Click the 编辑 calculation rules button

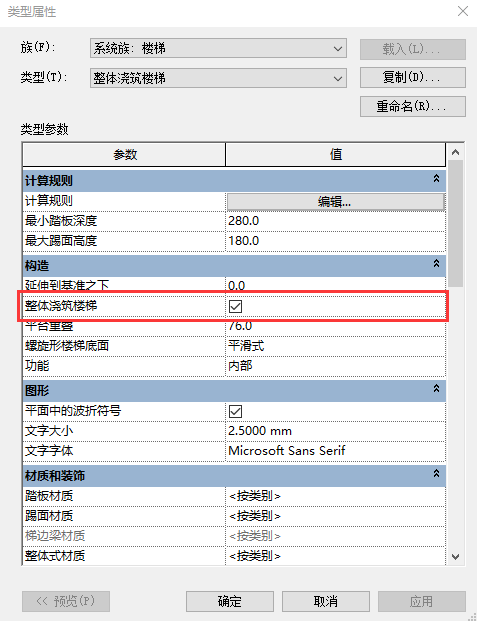(336, 202)
